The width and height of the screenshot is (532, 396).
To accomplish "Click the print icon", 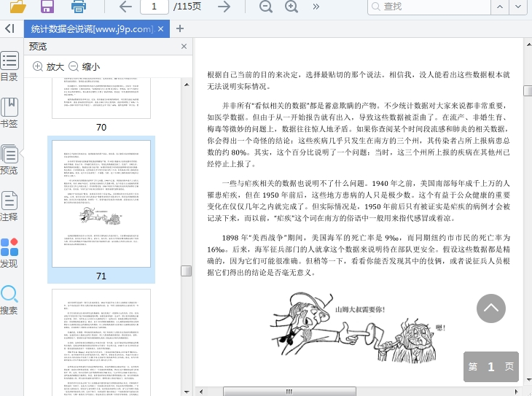I will coord(79,7).
